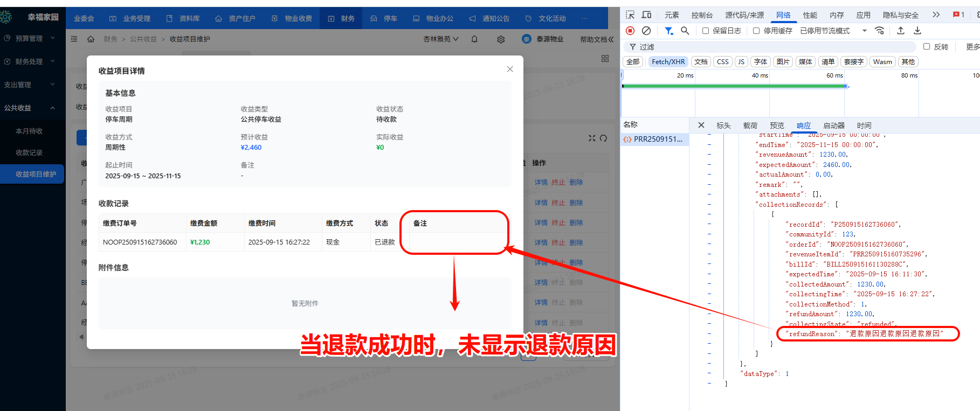Image resolution: width=980 pixels, height=411 pixels.
Task: Import a HAR file with the upload arrow
Action: click(901, 31)
